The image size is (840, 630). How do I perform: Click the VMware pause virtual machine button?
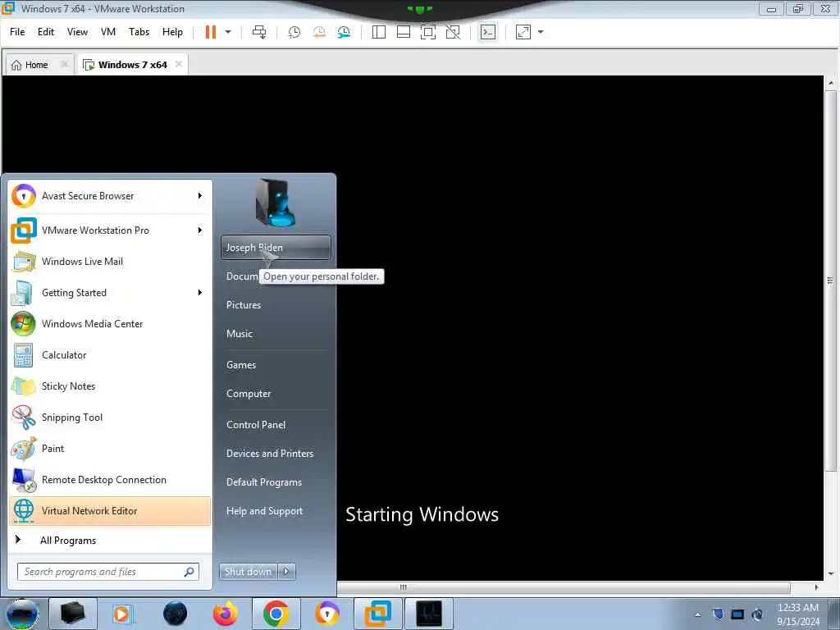211,32
